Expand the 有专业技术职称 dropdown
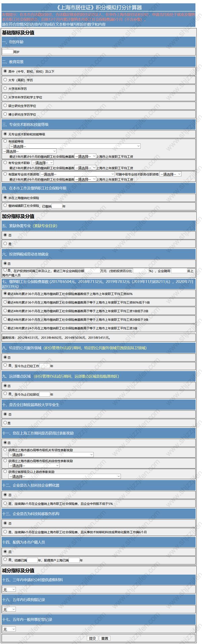 [x=43, y=163]
